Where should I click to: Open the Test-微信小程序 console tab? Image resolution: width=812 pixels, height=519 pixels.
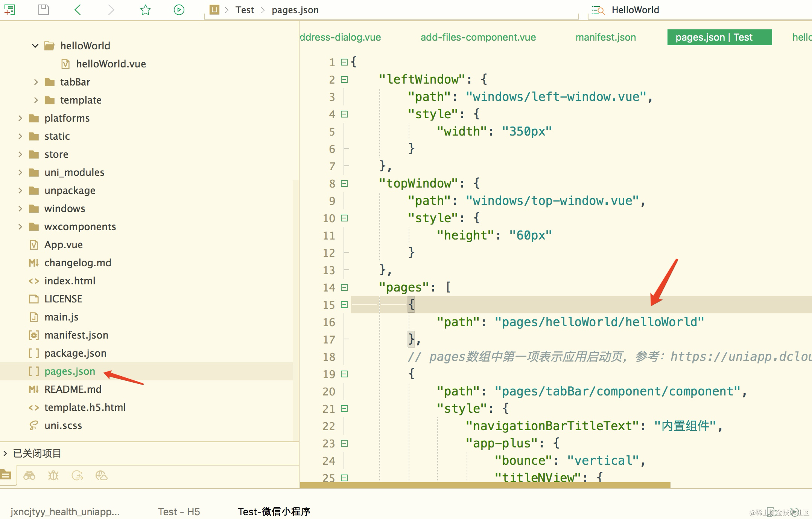(x=274, y=511)
